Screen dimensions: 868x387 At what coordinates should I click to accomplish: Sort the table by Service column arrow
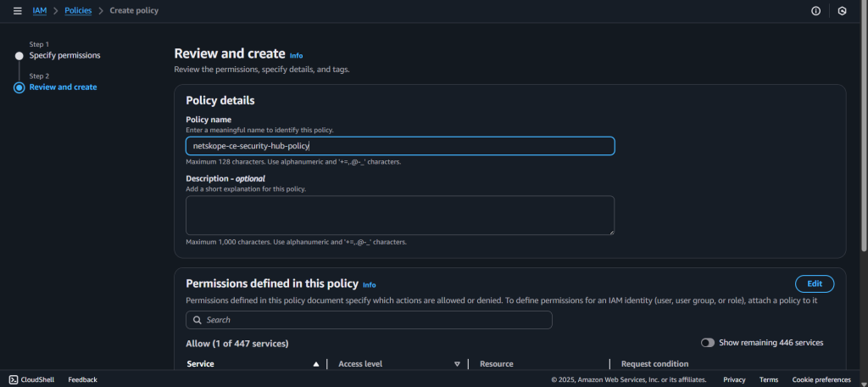(316, 364)
